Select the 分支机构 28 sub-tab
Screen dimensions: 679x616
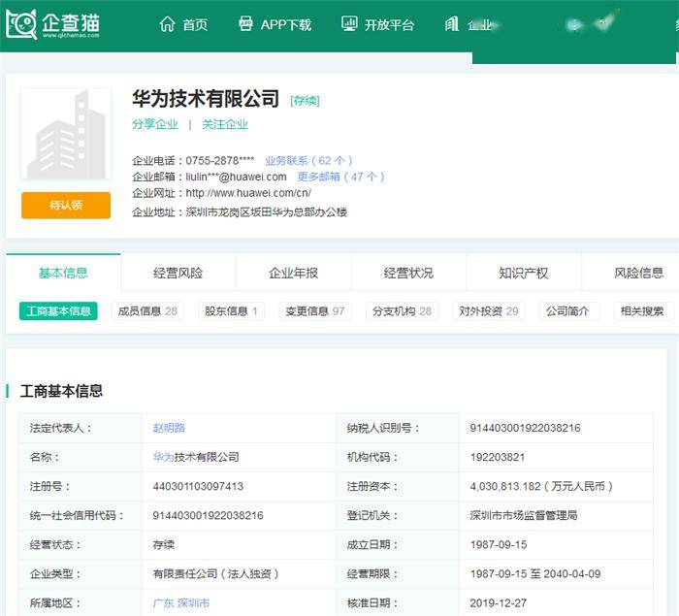(x=402, y=311)
